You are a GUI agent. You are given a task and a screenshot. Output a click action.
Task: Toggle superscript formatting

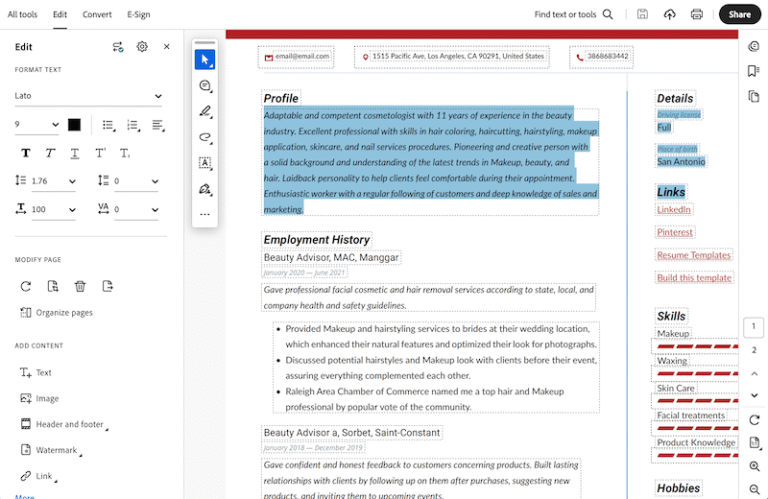pyautogui.click(x=100, y=153)
